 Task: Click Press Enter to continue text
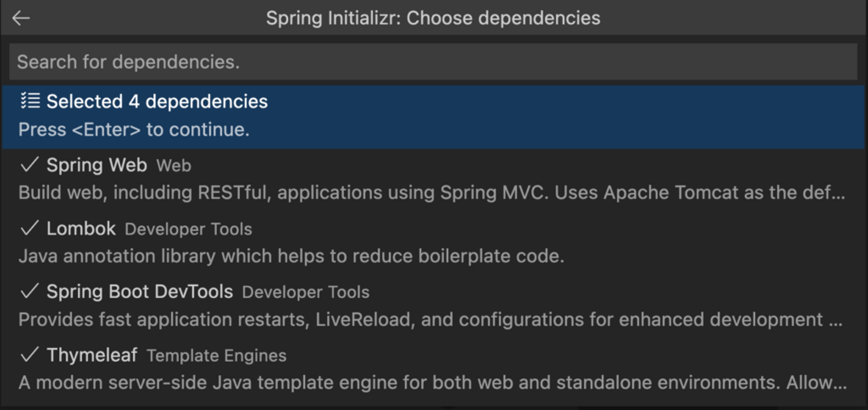pyautogui.click(x=134, y=129)
